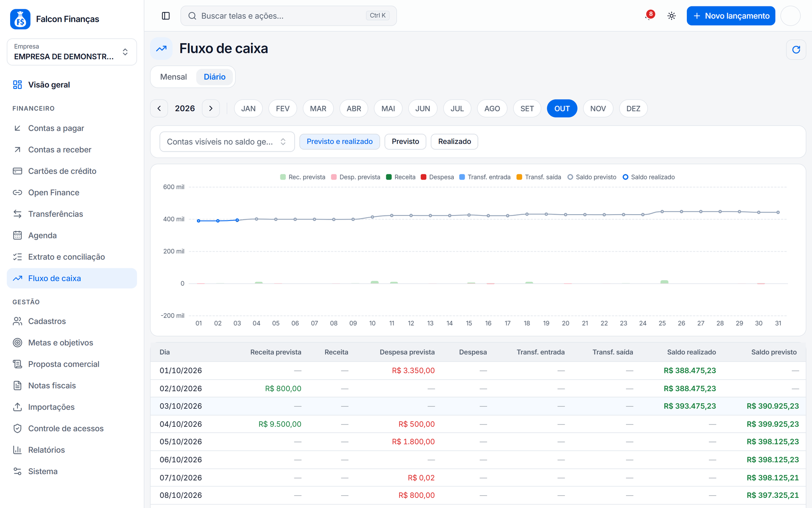The image size is (812, 508).
Task: Toggle Desp. prevista legend series
Action: tap(356, 177)
